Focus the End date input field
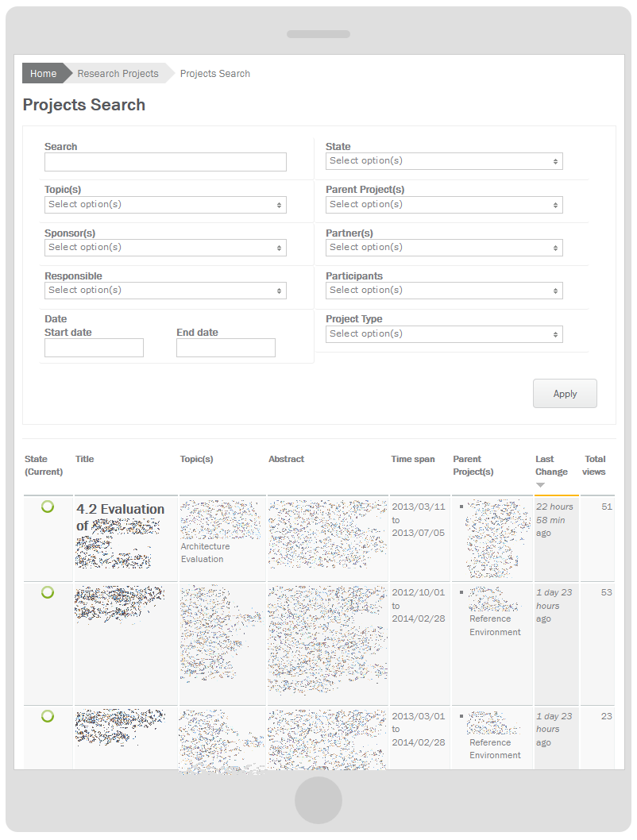637x840 pixels. [x=226, y=348]
